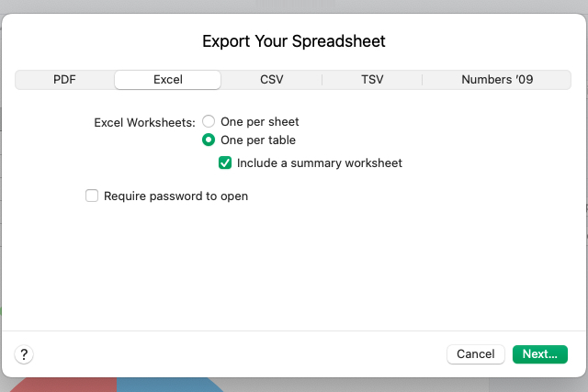Viewport: 588px width, 392px height.
Task: Open the help question mark button
Action: (25, 354)
